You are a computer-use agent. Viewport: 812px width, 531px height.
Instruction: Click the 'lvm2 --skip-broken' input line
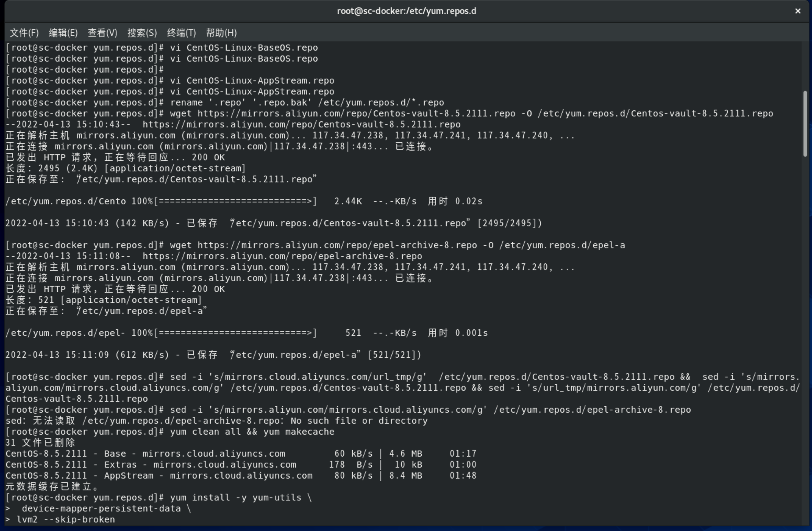click(x=66, y=519)
